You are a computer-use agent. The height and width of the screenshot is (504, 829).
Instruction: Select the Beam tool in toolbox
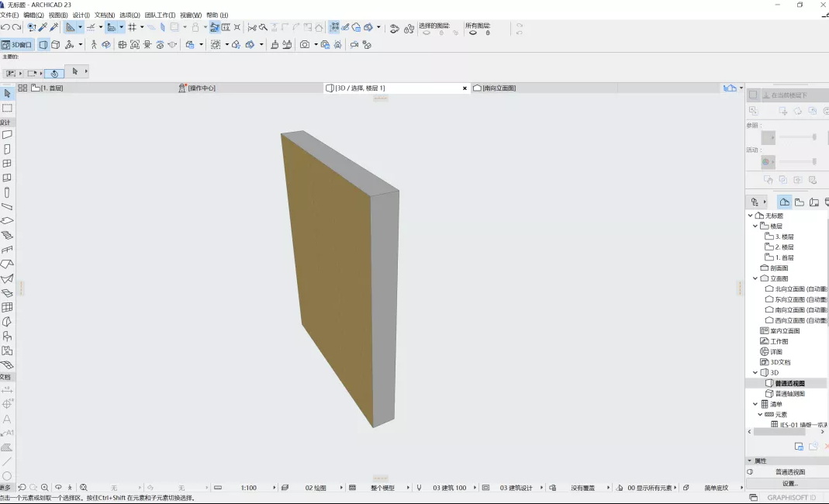7,207
